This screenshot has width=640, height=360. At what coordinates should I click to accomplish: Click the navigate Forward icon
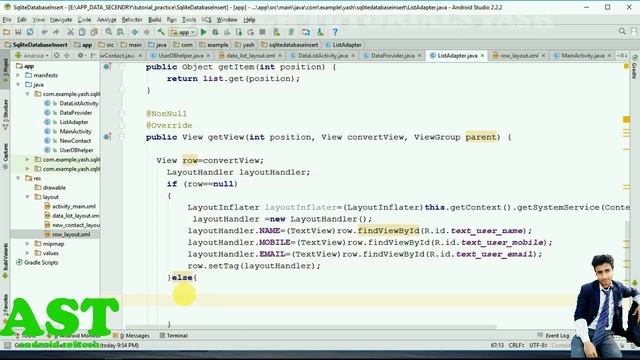[146, 32]
